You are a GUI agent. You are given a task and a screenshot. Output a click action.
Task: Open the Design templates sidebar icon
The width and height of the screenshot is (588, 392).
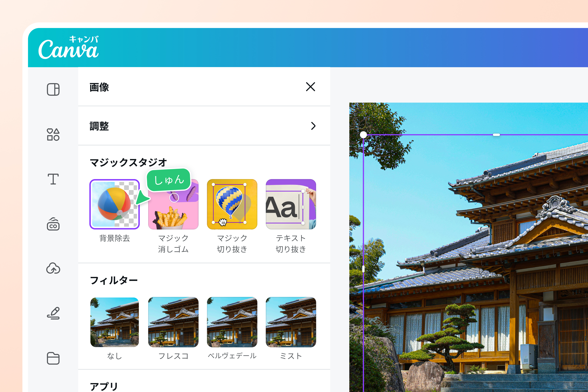pos(53,89)
